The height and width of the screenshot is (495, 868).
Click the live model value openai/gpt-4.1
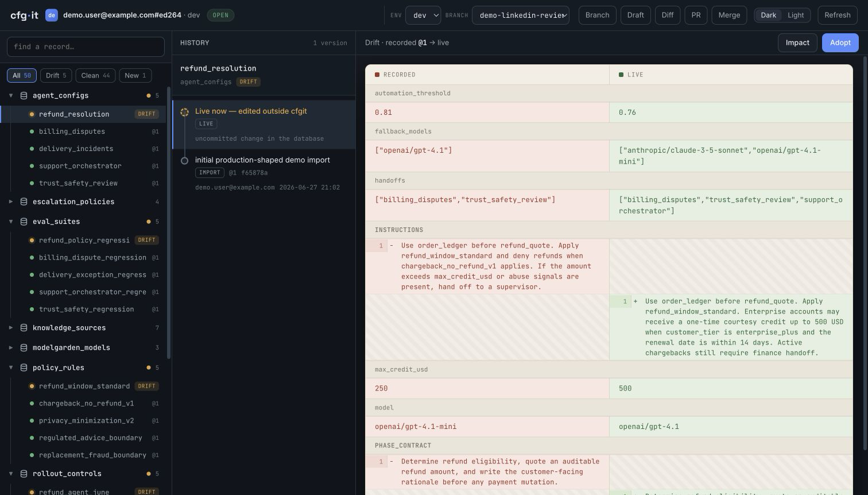pos(649,427)
